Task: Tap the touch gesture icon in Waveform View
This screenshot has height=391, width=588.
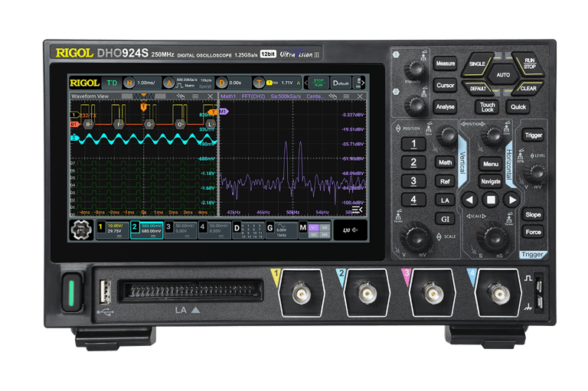Action: pyautogui.click(x=181, y=96)
